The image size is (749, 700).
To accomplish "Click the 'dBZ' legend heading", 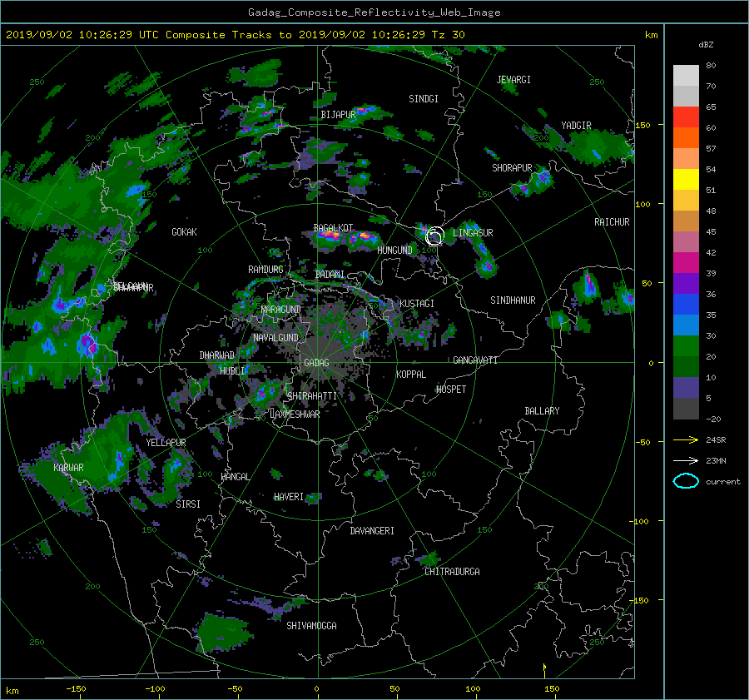I will 706,45.
